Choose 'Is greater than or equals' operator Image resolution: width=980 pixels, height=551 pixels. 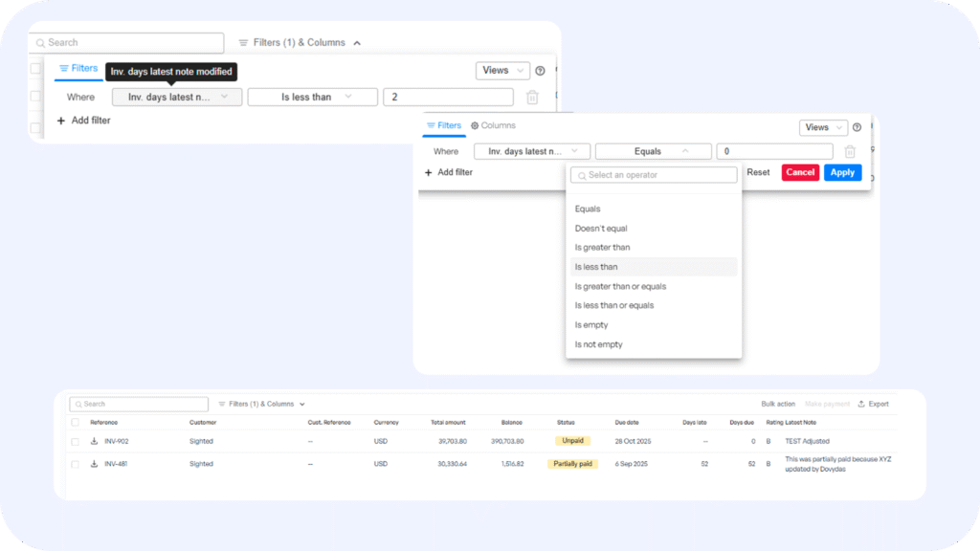620,286
